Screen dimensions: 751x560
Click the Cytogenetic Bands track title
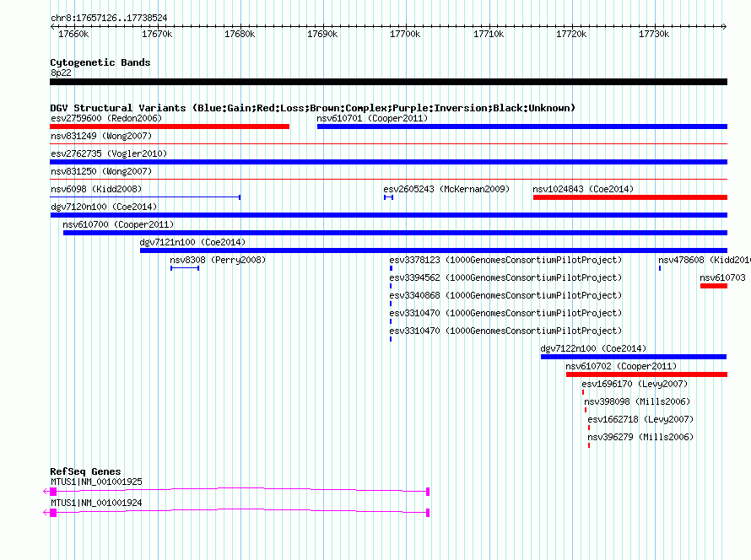coord(100,62)
